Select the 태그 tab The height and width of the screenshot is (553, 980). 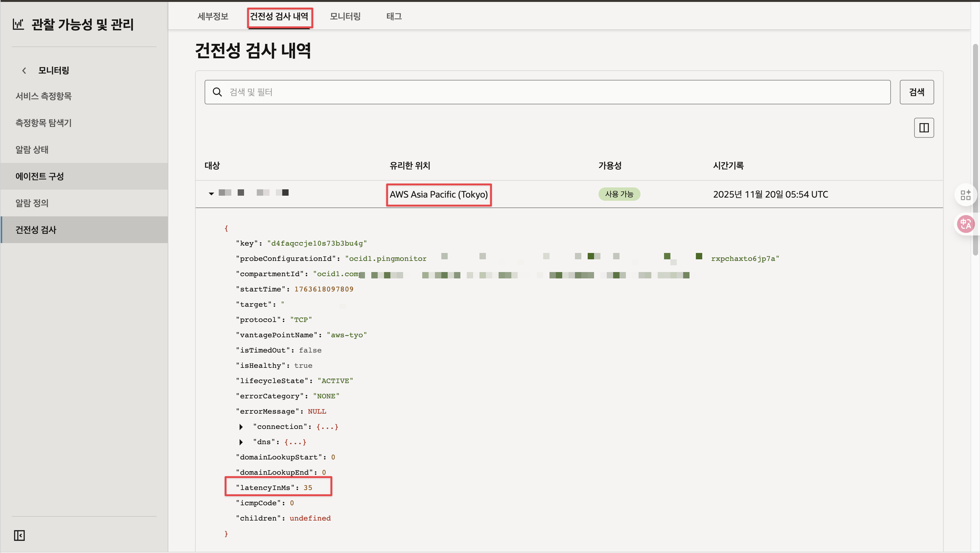click(394, 16)
